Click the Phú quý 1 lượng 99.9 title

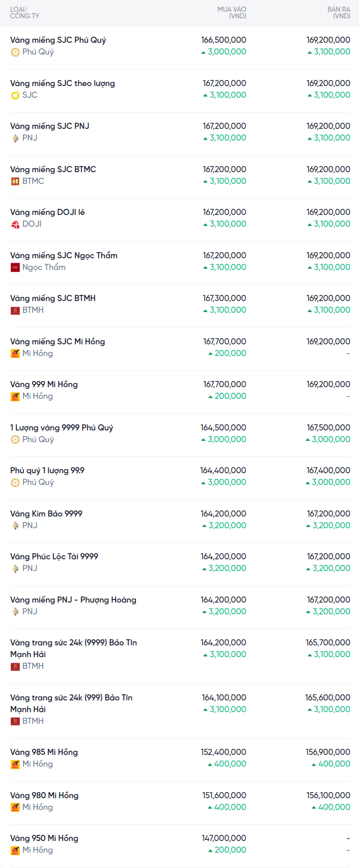[47, 471]
